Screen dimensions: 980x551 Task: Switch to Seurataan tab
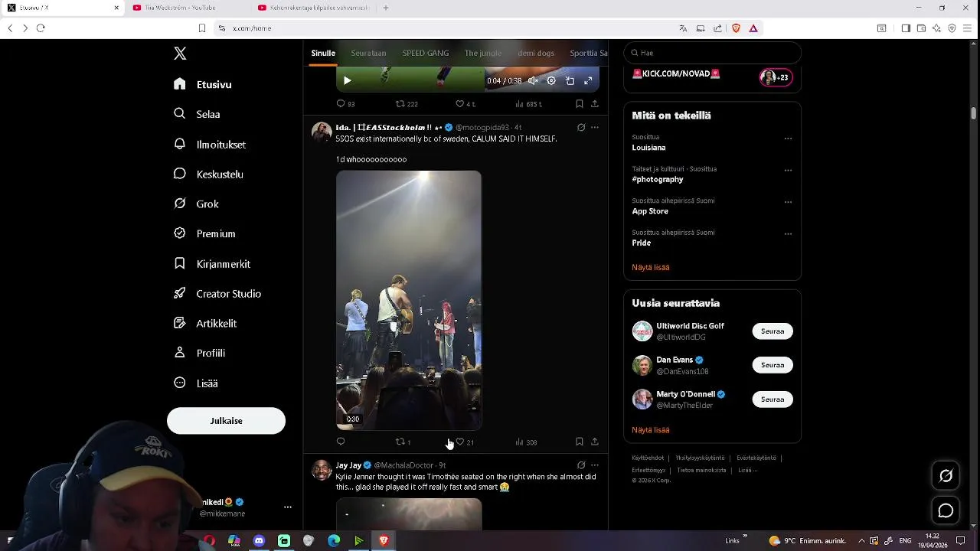[x=368, y=53]
